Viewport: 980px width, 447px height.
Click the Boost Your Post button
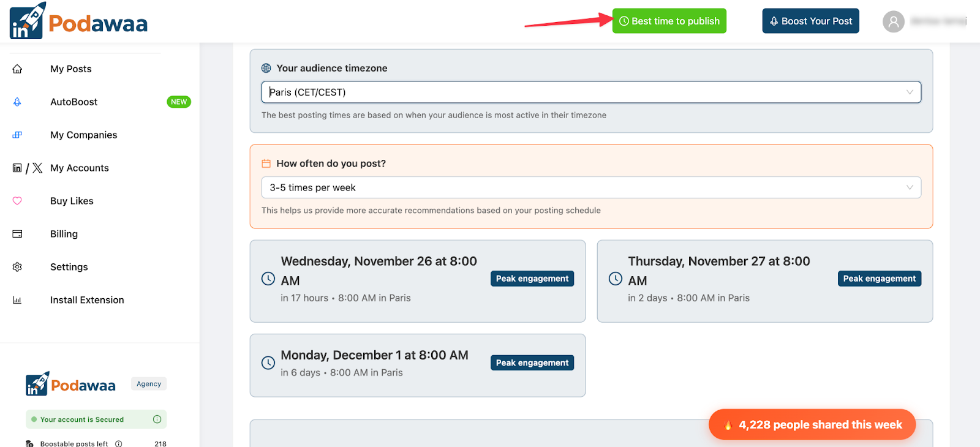[x=810, y=20]
